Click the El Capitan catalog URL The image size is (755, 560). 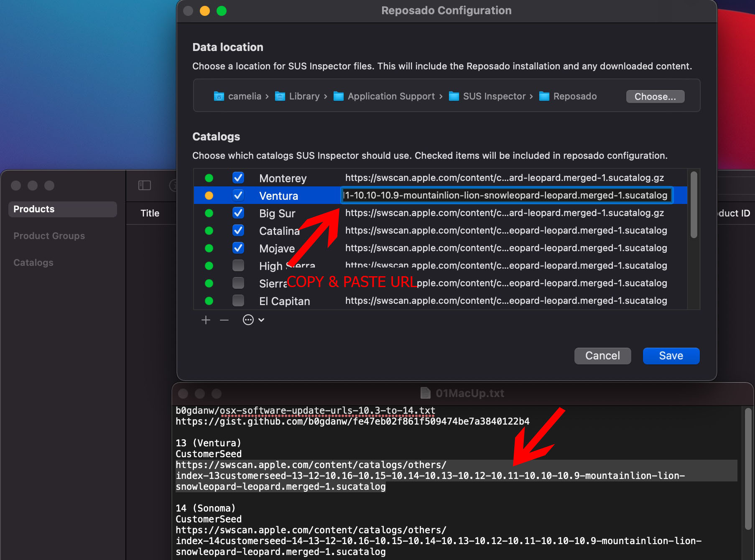point(506,301)
